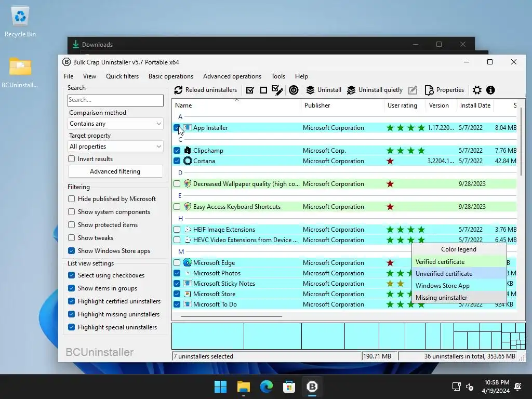Open settings via the gear icon
The image size is (532, 399).
tap(477, 90)
